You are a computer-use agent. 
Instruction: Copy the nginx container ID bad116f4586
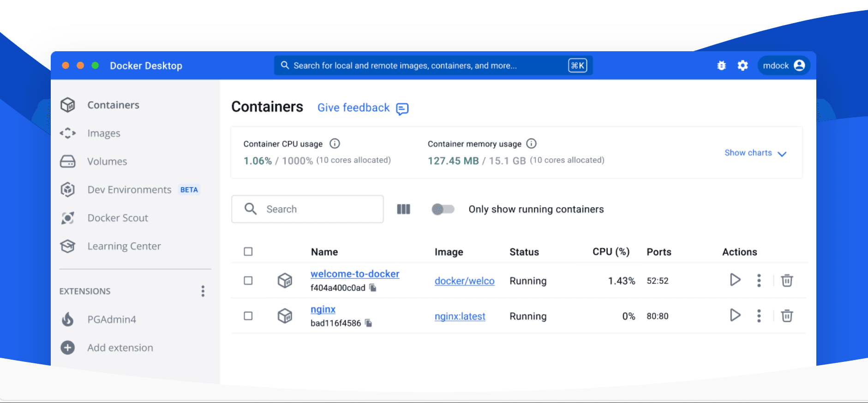[x=368, y=323]
